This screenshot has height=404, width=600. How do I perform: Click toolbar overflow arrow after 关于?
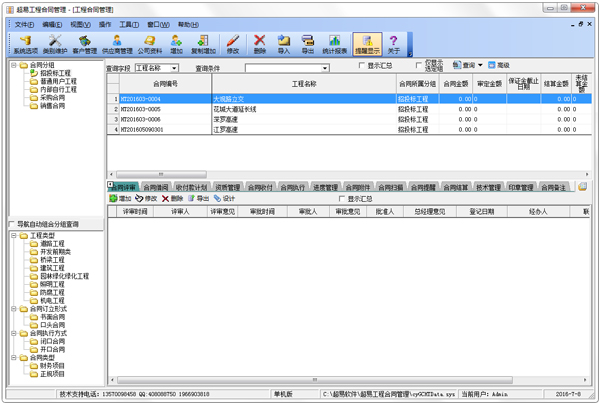410,54
